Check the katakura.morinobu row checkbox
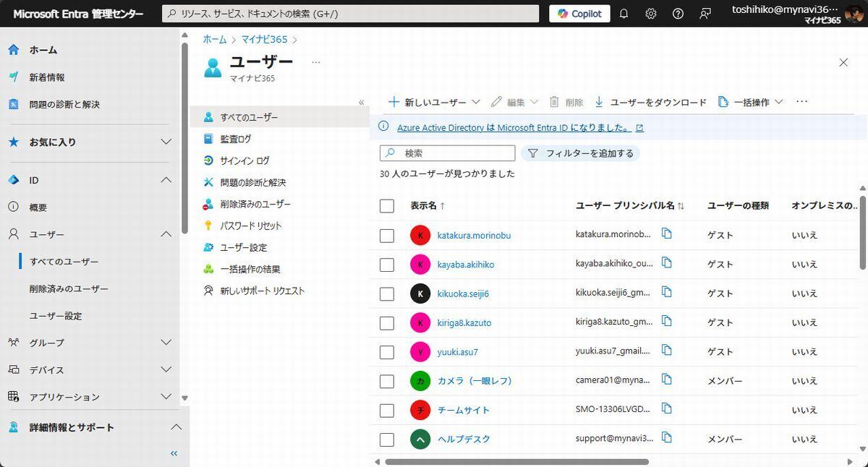Screen dimensions: 868x467 tap(387, 236)
